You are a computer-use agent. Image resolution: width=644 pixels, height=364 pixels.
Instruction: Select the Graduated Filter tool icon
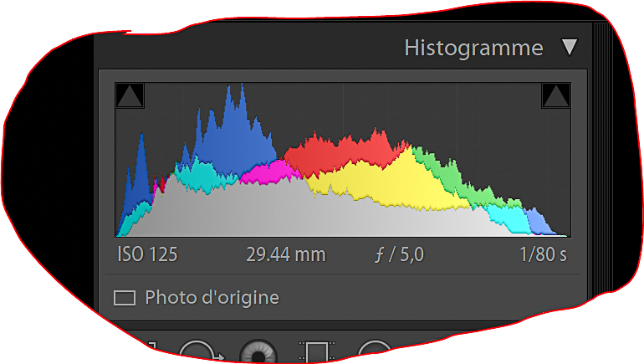(317, 352)
